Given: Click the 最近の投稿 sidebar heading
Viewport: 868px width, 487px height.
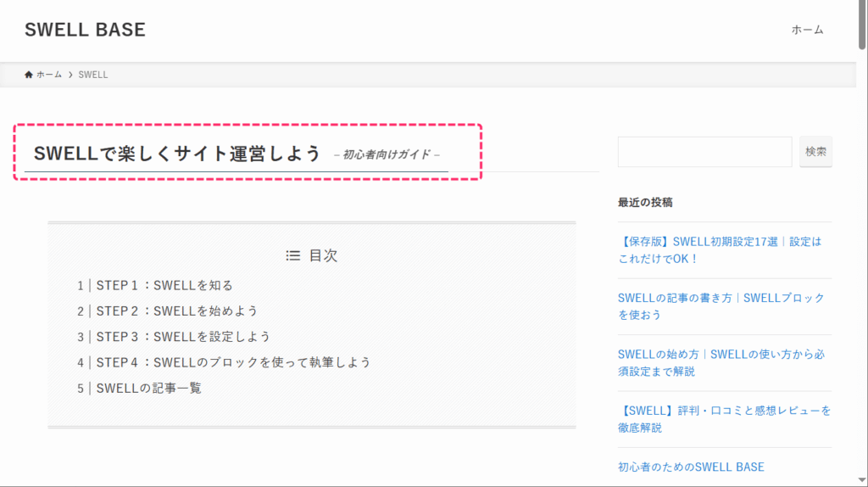Looking at the screenshot, I should (x=645, y=202).
